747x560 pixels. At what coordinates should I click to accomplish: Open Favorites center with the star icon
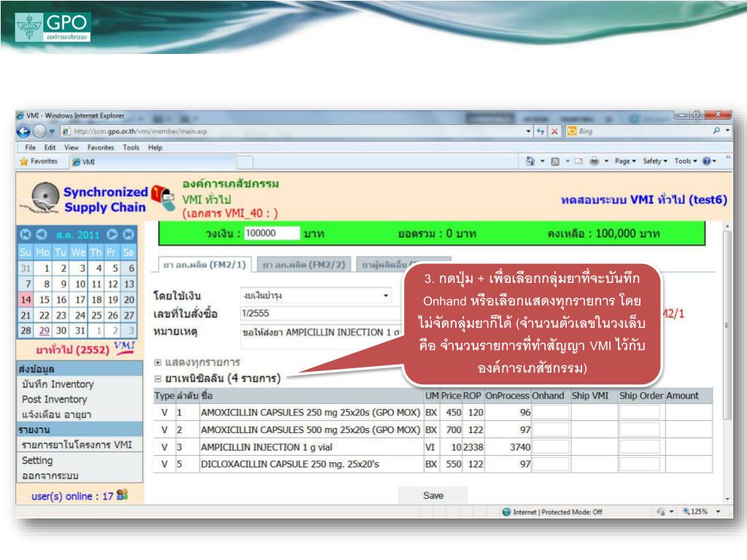(x=24, y=161)
